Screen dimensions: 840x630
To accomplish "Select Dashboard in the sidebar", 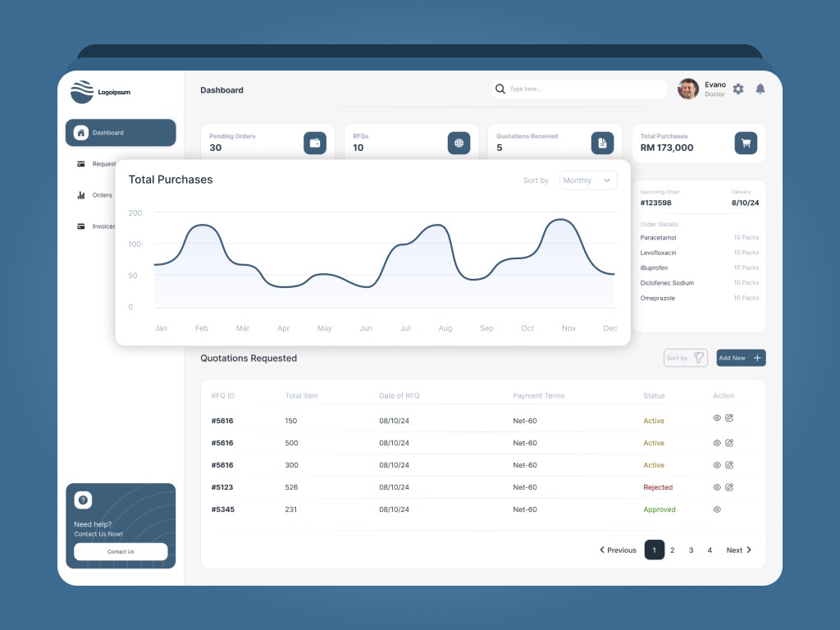I will click(121, 133).
